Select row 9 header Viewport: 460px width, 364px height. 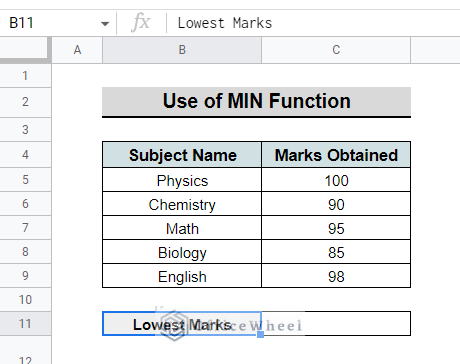click(25, 276)
